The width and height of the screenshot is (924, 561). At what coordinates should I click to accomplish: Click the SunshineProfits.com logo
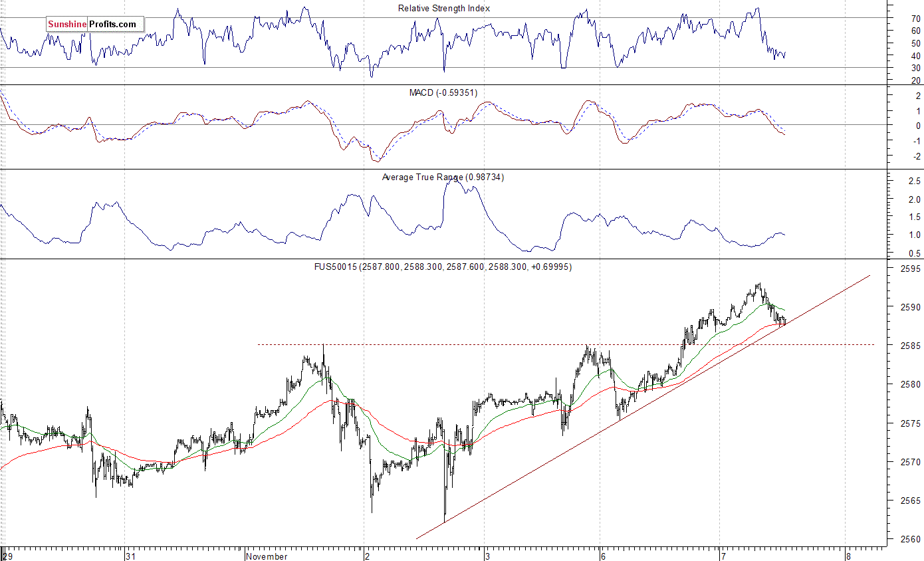pos(94,25)
